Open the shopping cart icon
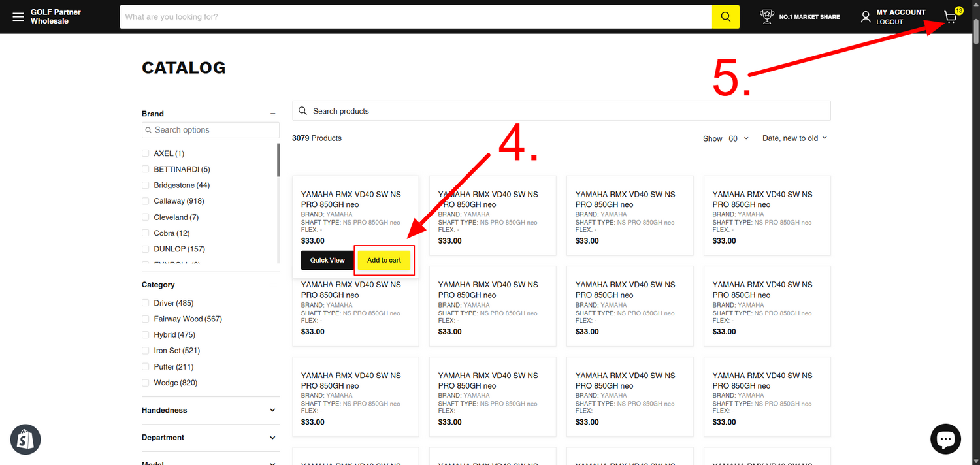 click(x=951, y=17)
